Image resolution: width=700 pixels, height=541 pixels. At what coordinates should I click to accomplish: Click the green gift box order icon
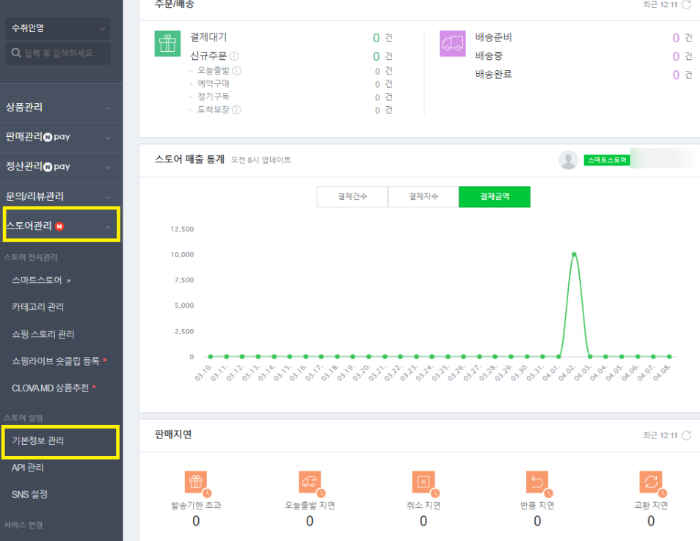click(167, 43)
